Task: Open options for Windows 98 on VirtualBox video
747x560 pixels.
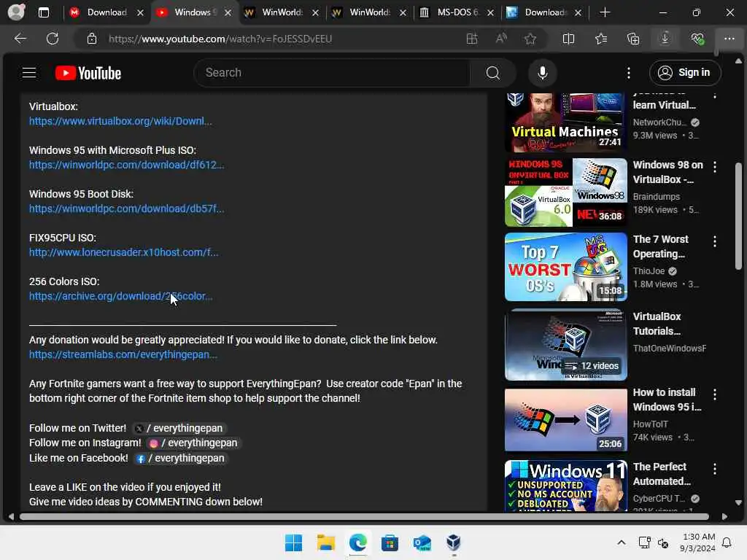Action: tap(715, 167)
